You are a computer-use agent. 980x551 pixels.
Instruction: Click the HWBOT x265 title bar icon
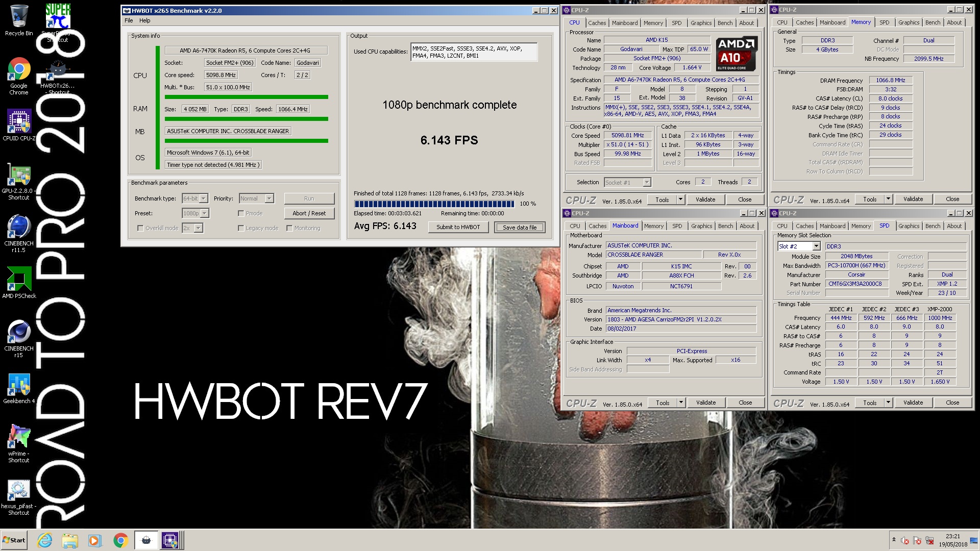click(x=127, y=10)
